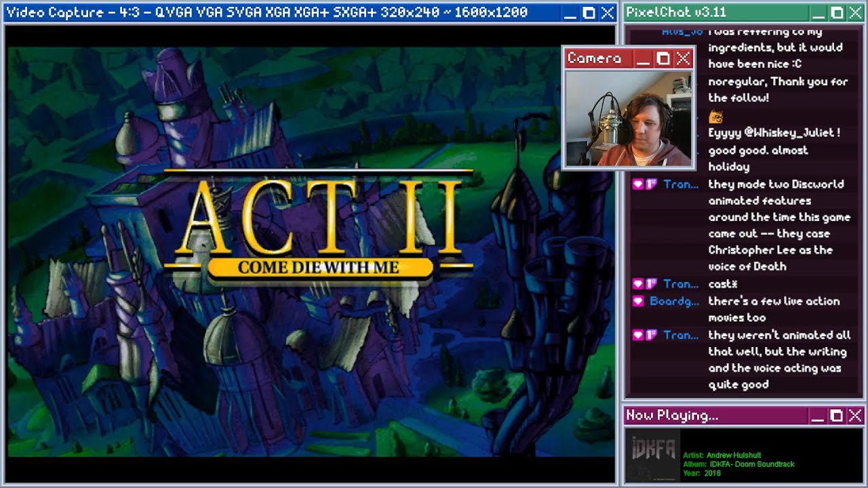Click the 'Camera' window title text
Screen dimensions: 868x488
pos(595,58)
